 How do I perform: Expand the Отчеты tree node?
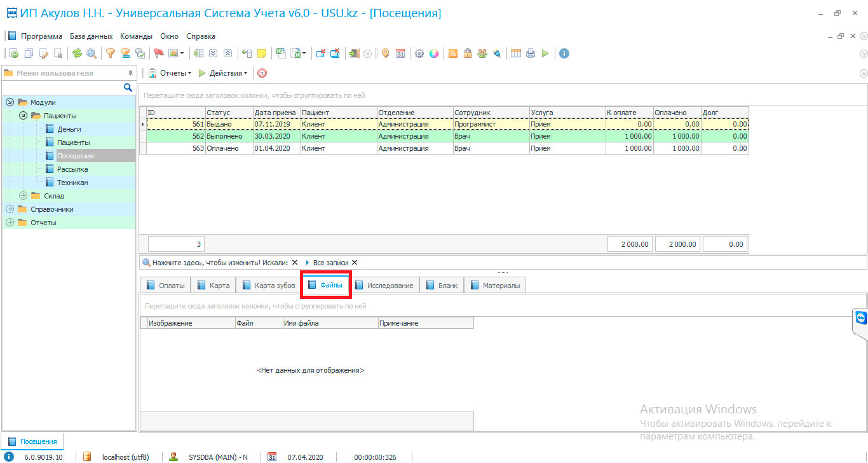(10, 223)
